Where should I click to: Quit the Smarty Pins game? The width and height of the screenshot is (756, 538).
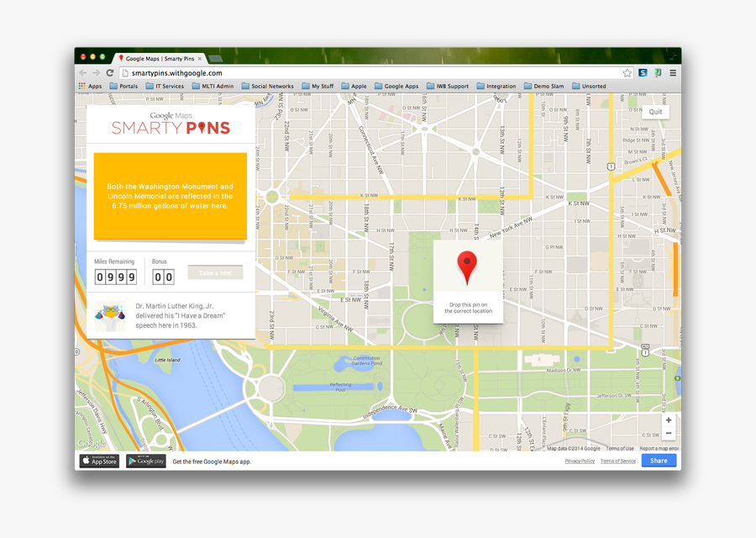click(655, 112)
